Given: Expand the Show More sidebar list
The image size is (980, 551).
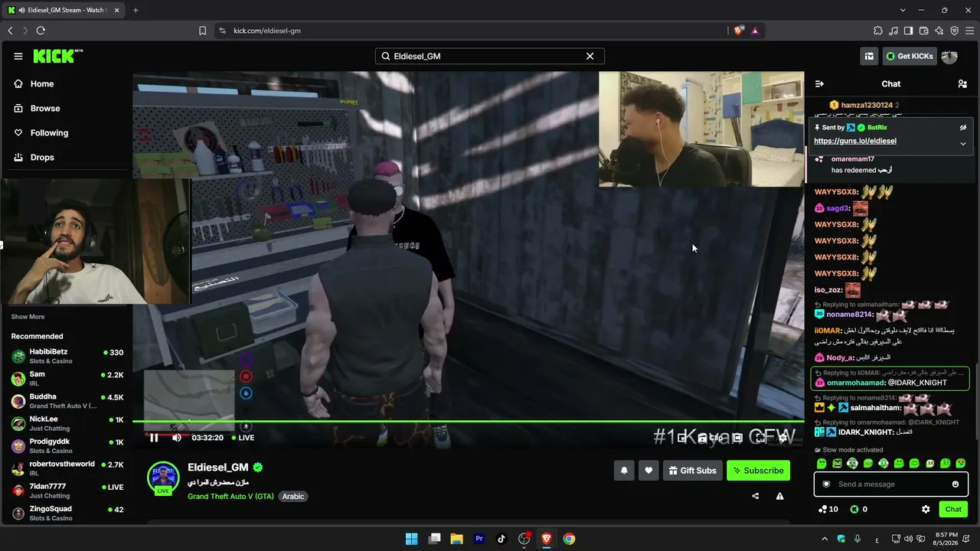Looking at the screenshot, I should (28, 317).
